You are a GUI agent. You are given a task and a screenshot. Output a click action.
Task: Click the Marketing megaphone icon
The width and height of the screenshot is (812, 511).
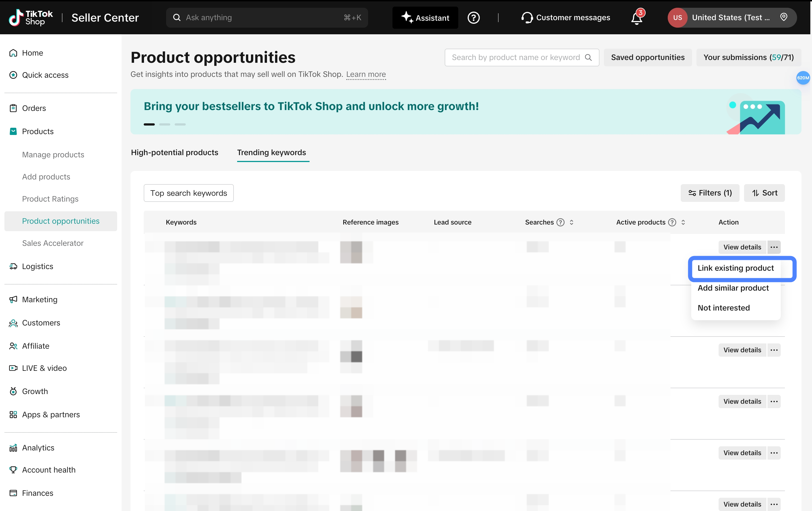click(13, 299)
